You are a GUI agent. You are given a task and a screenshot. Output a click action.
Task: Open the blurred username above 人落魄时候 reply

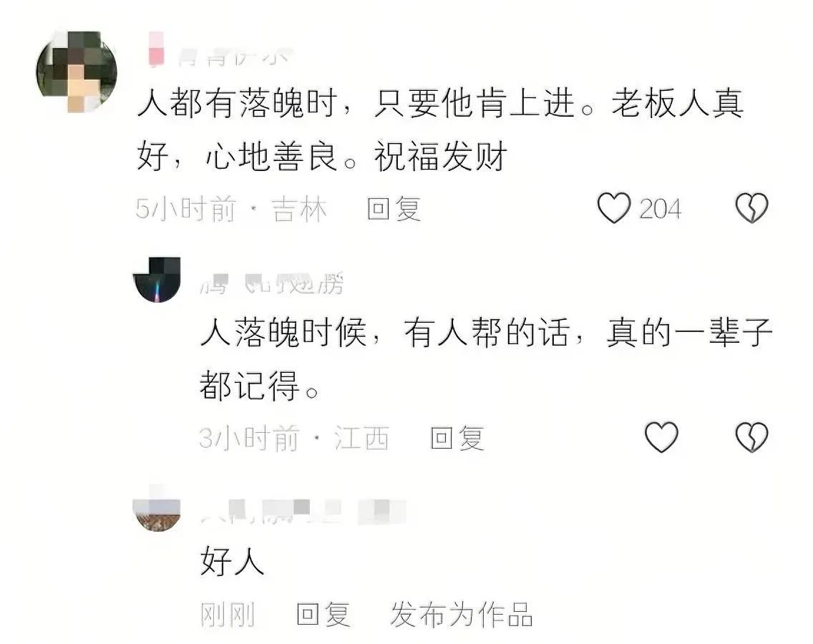click(272, 284)
